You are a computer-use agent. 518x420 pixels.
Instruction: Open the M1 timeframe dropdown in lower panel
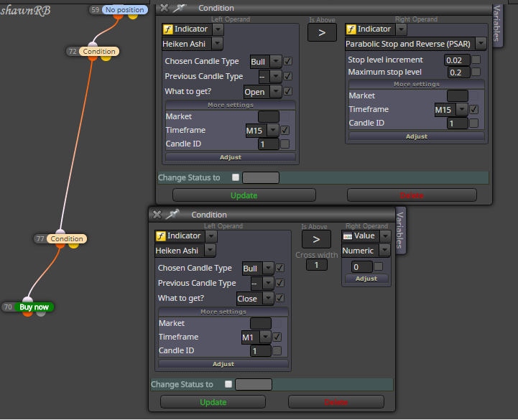[265, 337]
